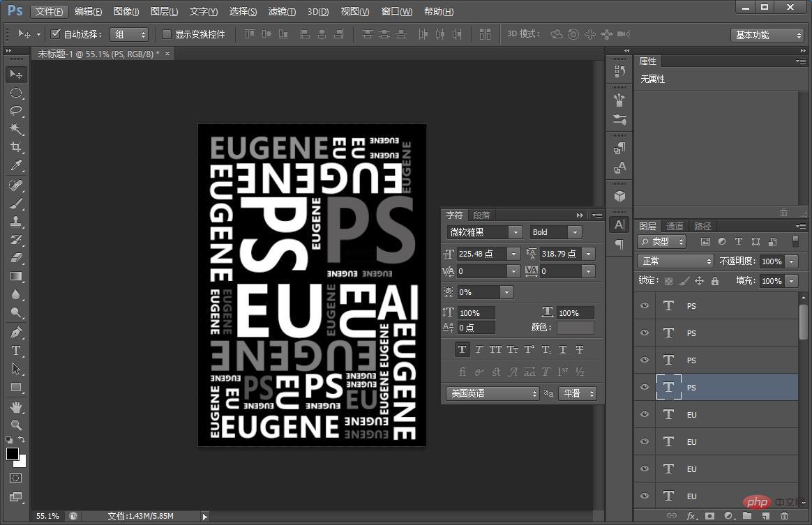Select the Elliptical Marquee tool

coord(16,93)
